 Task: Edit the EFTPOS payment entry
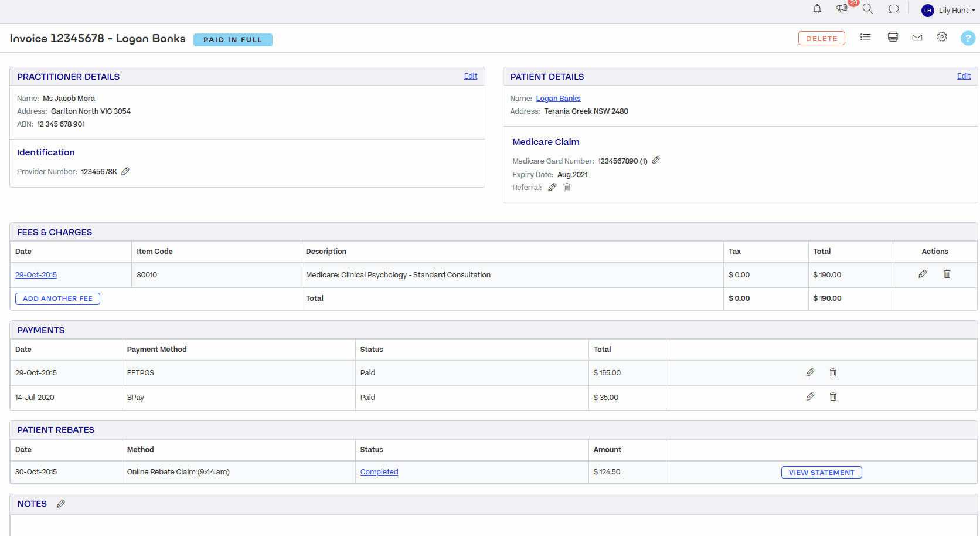click(x=810, y=373)
